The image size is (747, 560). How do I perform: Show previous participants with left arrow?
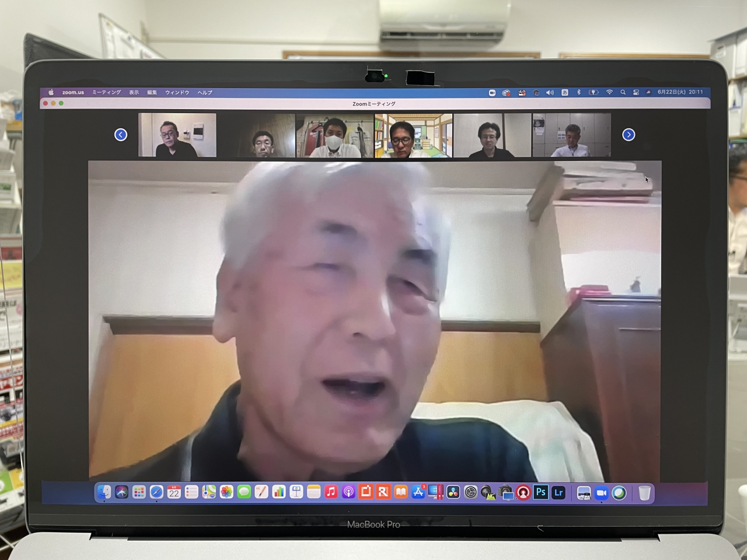point(121,135)
